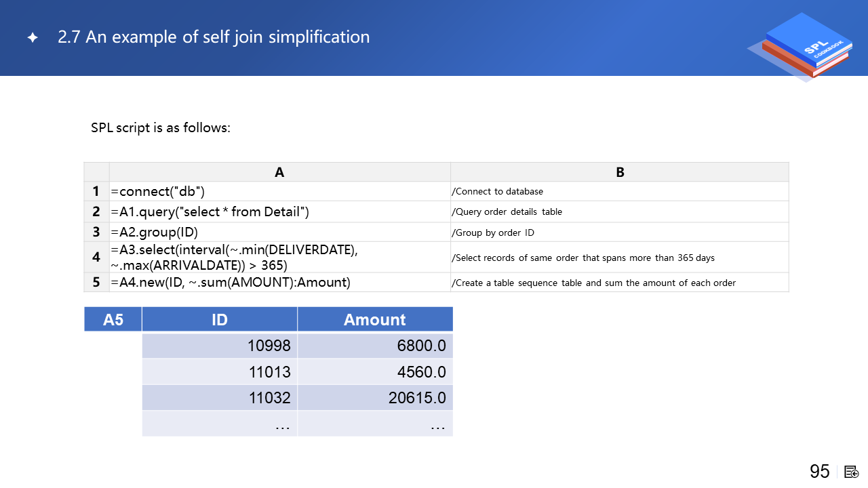Image resolution: width=868 pixels, height=488 pixels.
Task: Click the slide title '2.7 An example of self join simplification'
Action: 214,37
